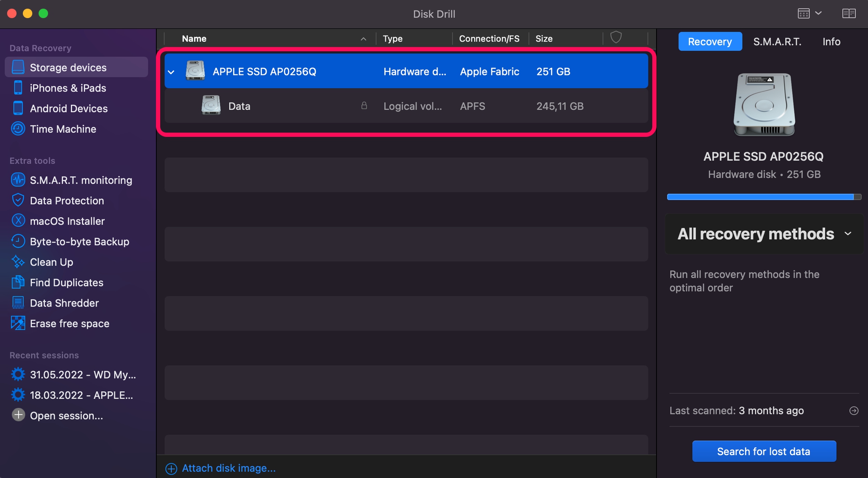
Task: Open the Data Shredder icon
Action: (x=18, y=303)
